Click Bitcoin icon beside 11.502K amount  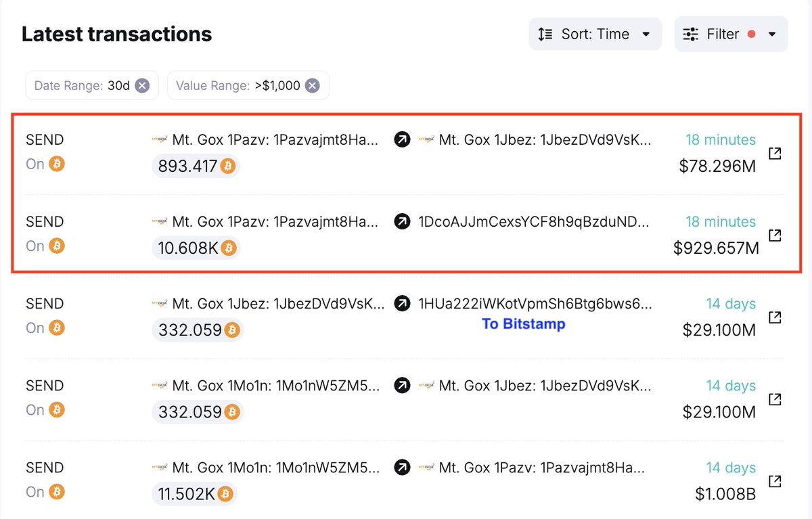[x=225, y=493]
